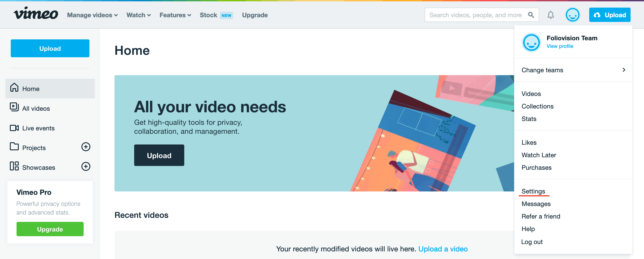The width and height of the screenshot is (644, 259).
Task: Click the dark Upload button in the banner
Action: pos(159,155)
